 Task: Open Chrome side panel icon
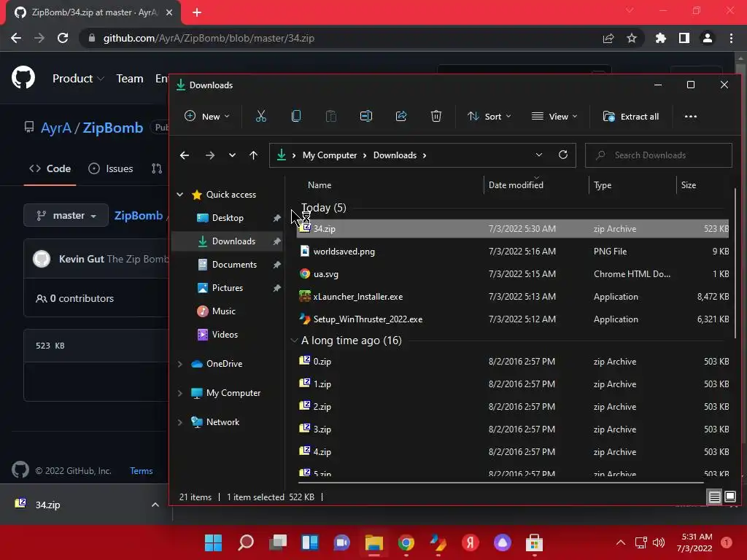pyautogui.click(x=684, y=38)
